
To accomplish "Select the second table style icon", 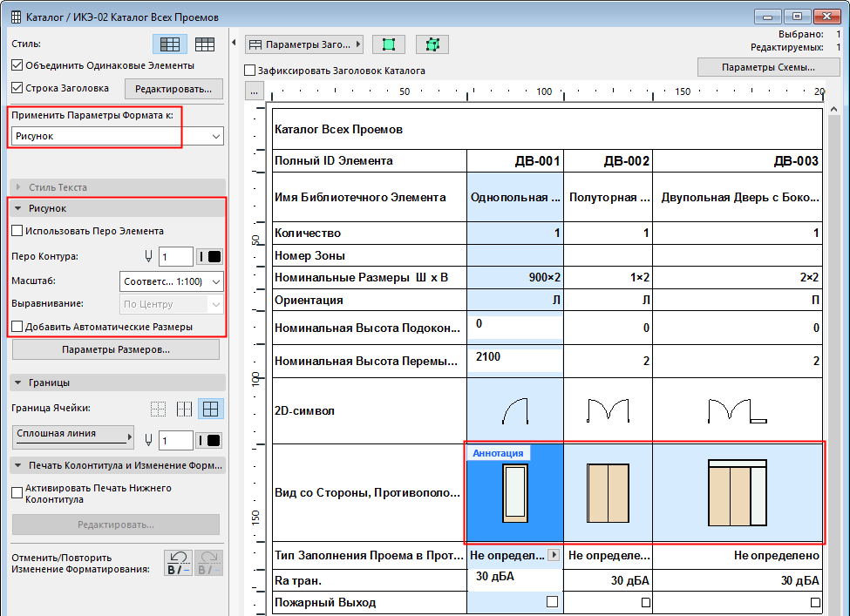I will coord(205,44).
